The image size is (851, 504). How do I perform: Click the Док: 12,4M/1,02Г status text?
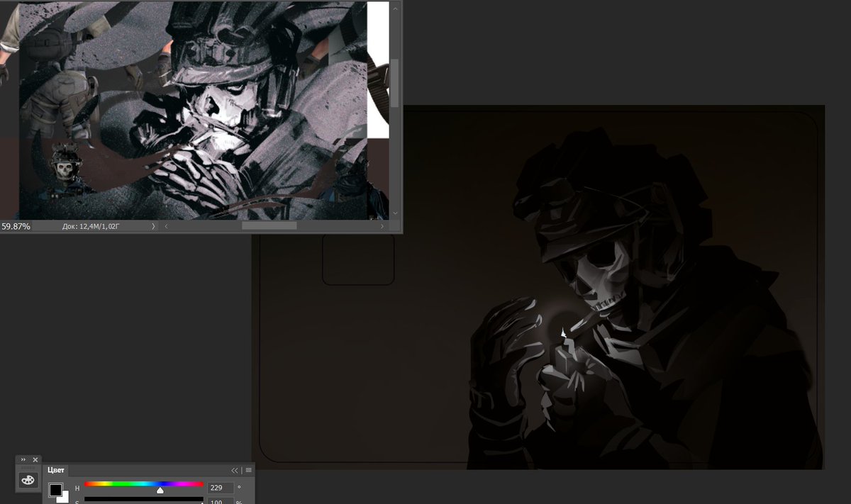[91, 226]
